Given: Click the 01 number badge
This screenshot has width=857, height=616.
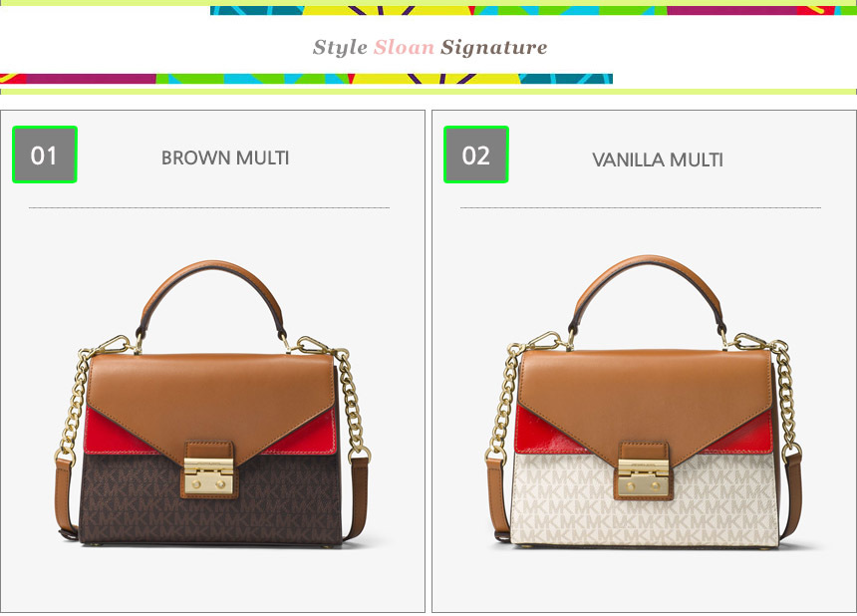Looking at the screenshot, I should 44,154.
